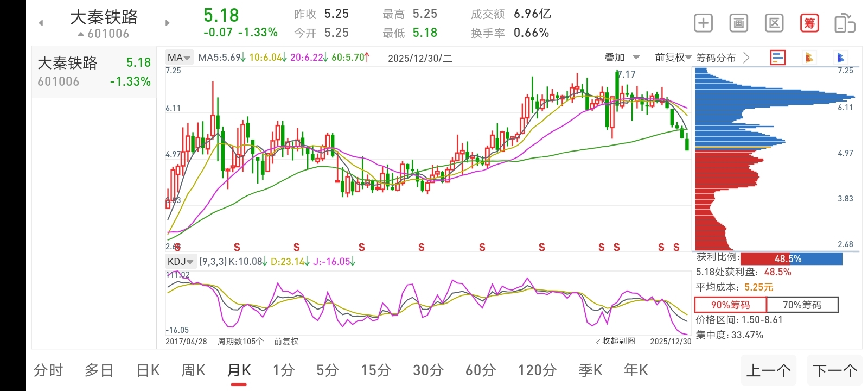This screenshot has width=868, height=391.
Task: Switch to 60分 tab
Action: (x=481, y=370)
